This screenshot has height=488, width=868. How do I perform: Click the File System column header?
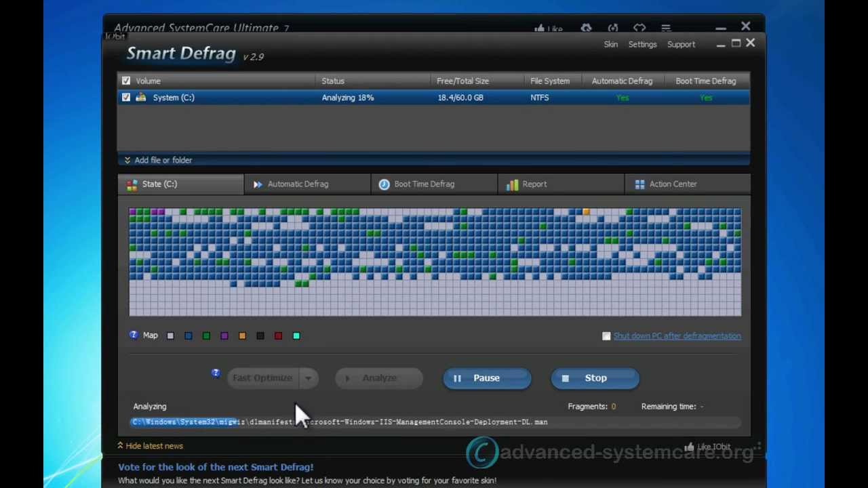[550, 81]
